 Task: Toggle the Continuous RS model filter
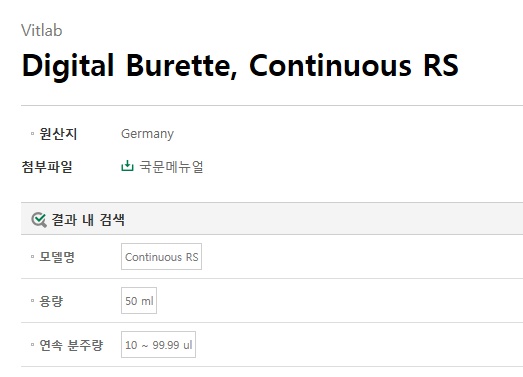tap(161, 257)
